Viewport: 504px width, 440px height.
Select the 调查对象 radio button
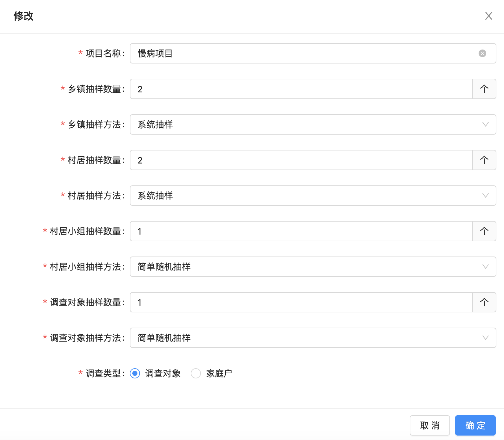135,373
